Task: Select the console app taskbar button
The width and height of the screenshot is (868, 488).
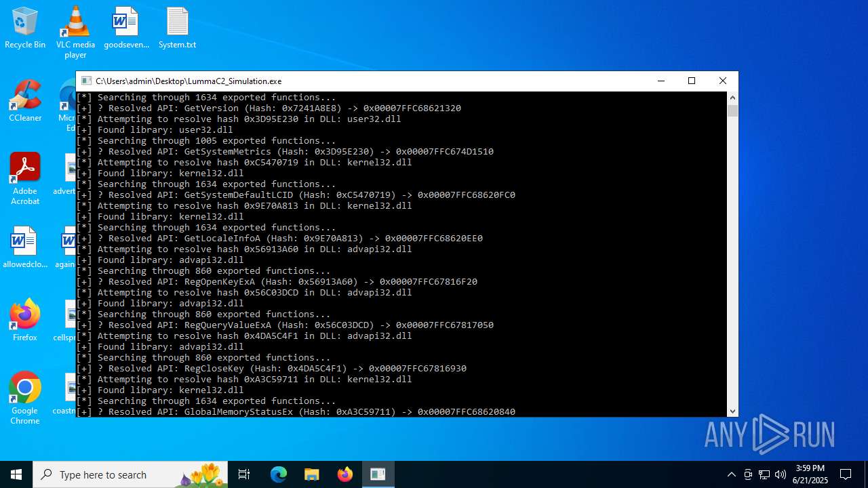Action: click(x=378, y=474)
